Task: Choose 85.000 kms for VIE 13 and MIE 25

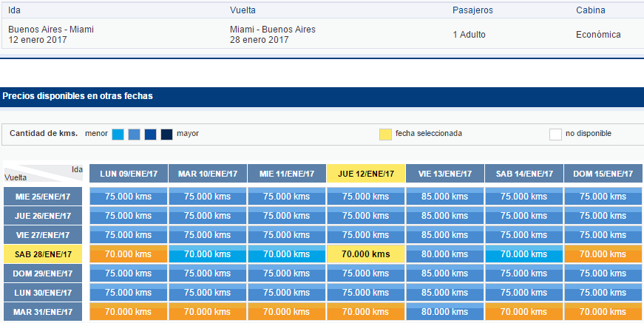Action: click(445, 197)
